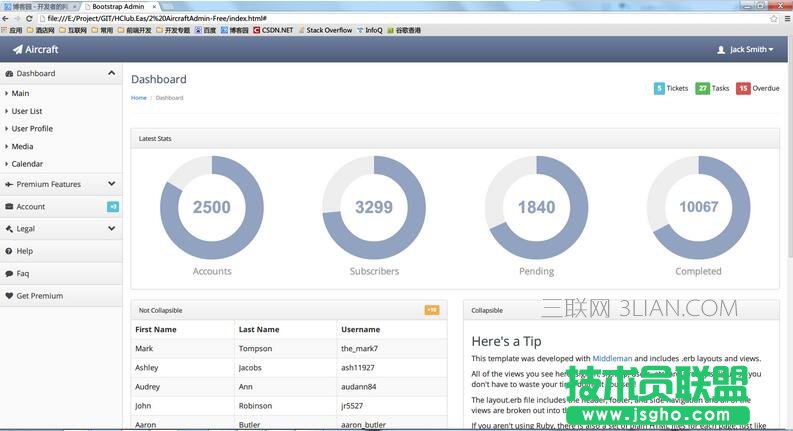Collapse the Dashboard sidebar section chevron
This screenshot has height=431, width=793.
[111, 73]
